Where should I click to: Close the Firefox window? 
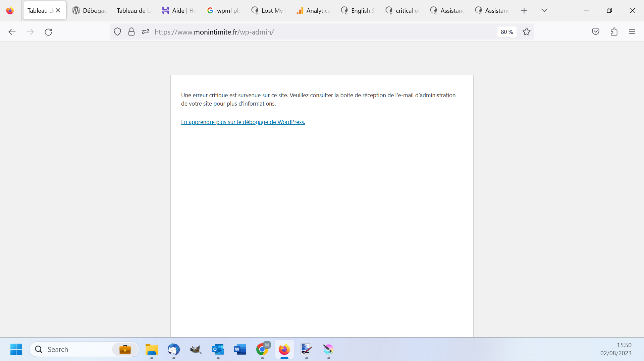pyautogui.click(x=633, y=10)
